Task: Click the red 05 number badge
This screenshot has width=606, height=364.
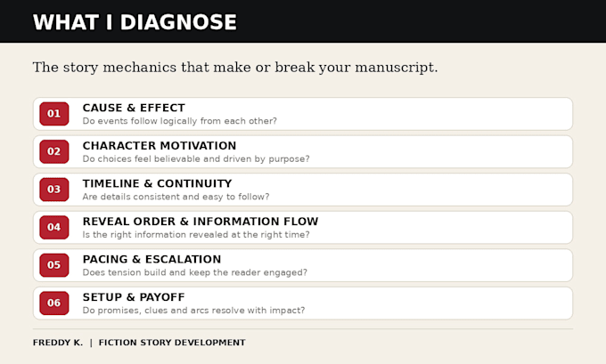Action: [54, 265]
